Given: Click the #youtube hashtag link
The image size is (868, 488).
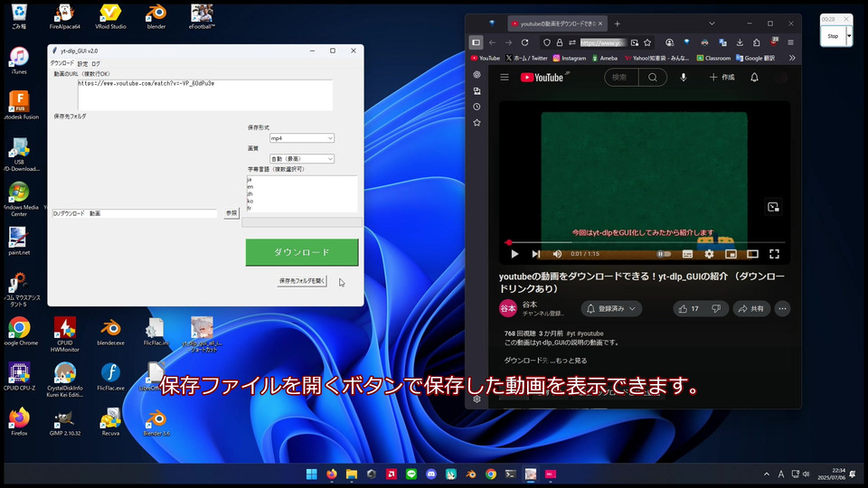Looking at the screenshot, I should tap(591, 333).
